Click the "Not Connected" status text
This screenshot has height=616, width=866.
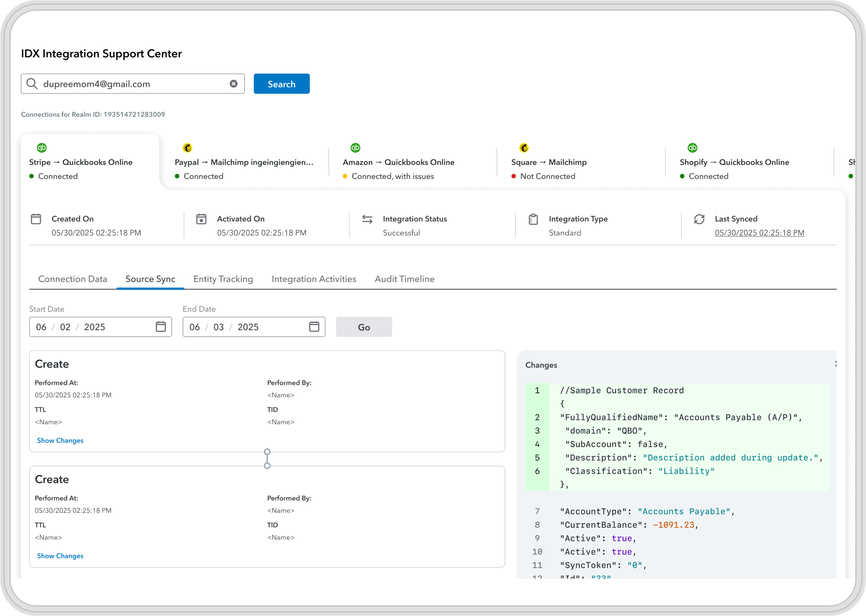(x=548, y=176)
